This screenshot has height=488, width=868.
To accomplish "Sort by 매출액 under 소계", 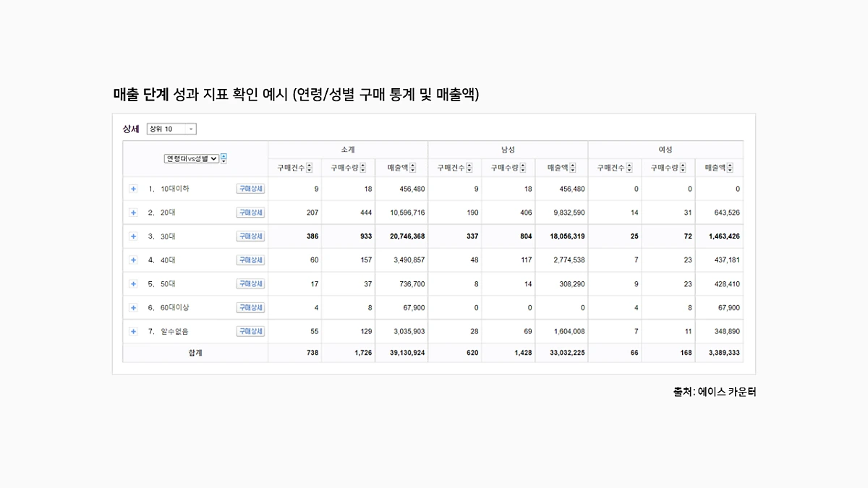I will pyautogui.click(x=412, y=168).
